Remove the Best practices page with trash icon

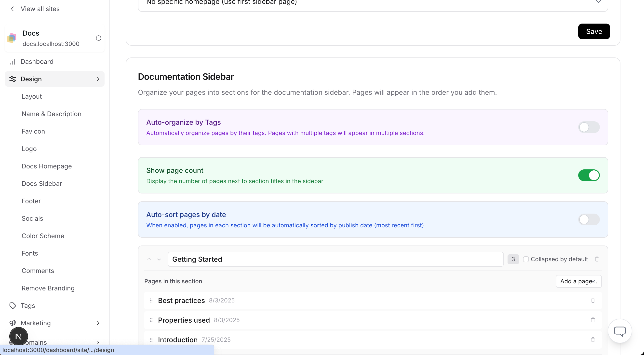[x=593, y=300]
